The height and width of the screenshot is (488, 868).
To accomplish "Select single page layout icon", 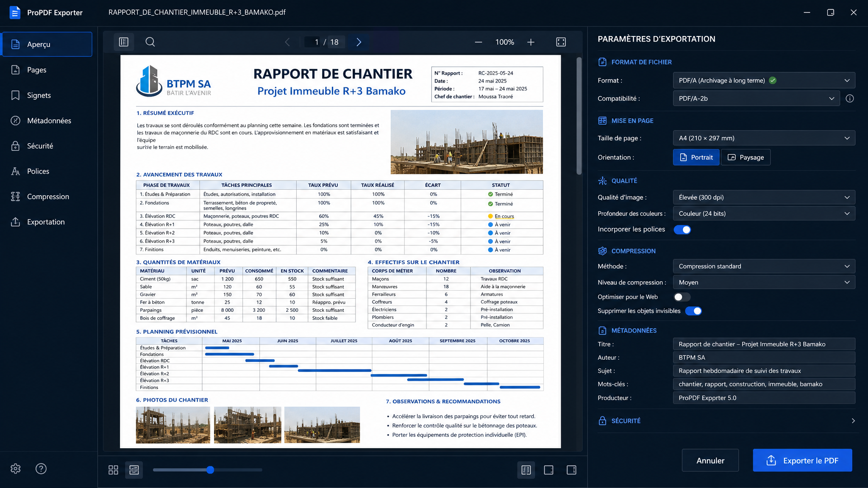I will tap(548, 470).
